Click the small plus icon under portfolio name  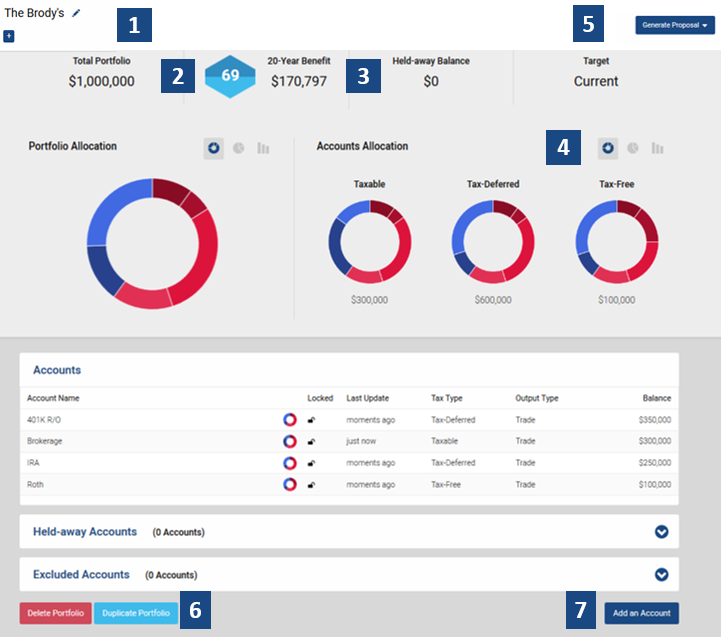(9, 36)
